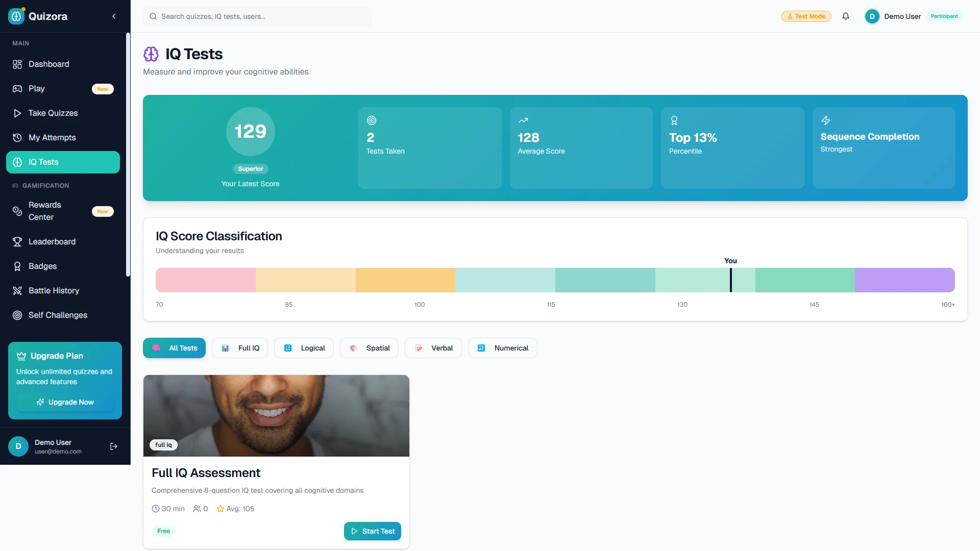Open Dashboard from the sidebar
The height and width of the screenshot is (551, 980).
click(x=63, y=64)
